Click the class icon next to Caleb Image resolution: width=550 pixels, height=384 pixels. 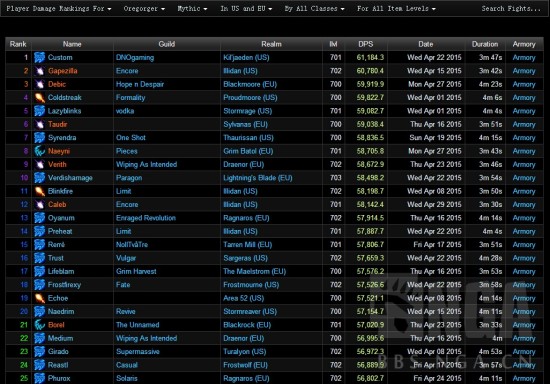(x=40, y=204)
